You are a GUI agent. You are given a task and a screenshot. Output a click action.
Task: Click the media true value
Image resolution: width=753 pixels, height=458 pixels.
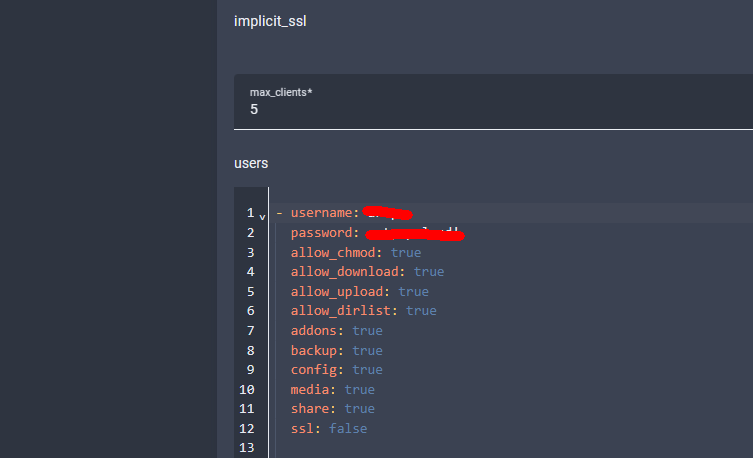(359, 389)
